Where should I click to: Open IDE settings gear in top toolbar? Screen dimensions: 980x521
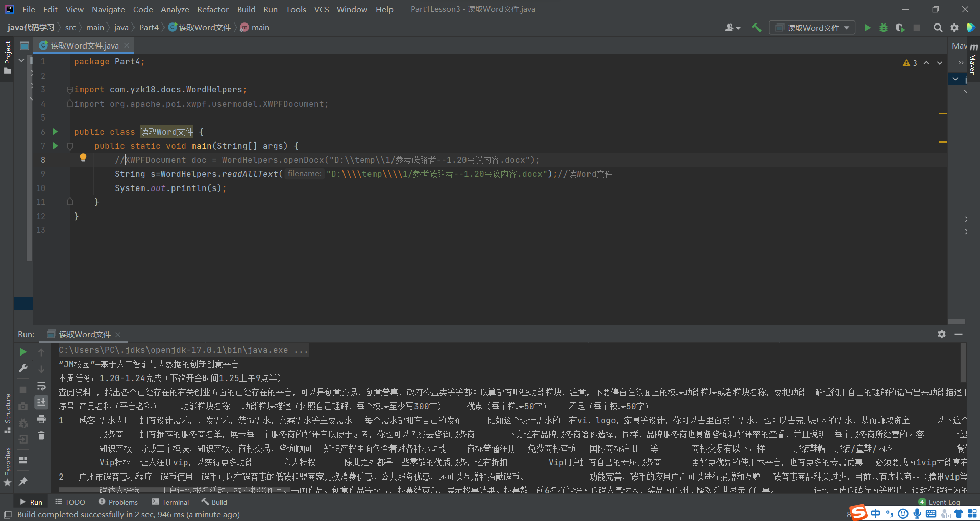click(x=954, y=28)
